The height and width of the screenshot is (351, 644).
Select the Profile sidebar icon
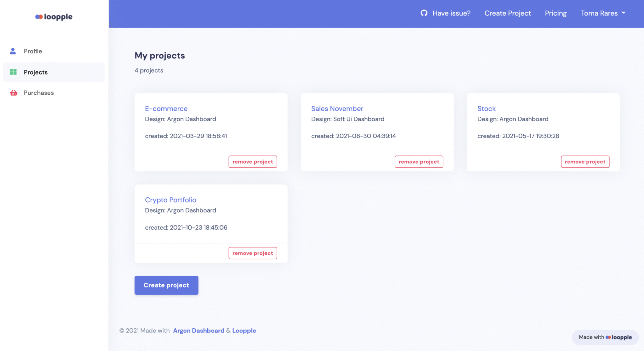(x=13, y=51)
